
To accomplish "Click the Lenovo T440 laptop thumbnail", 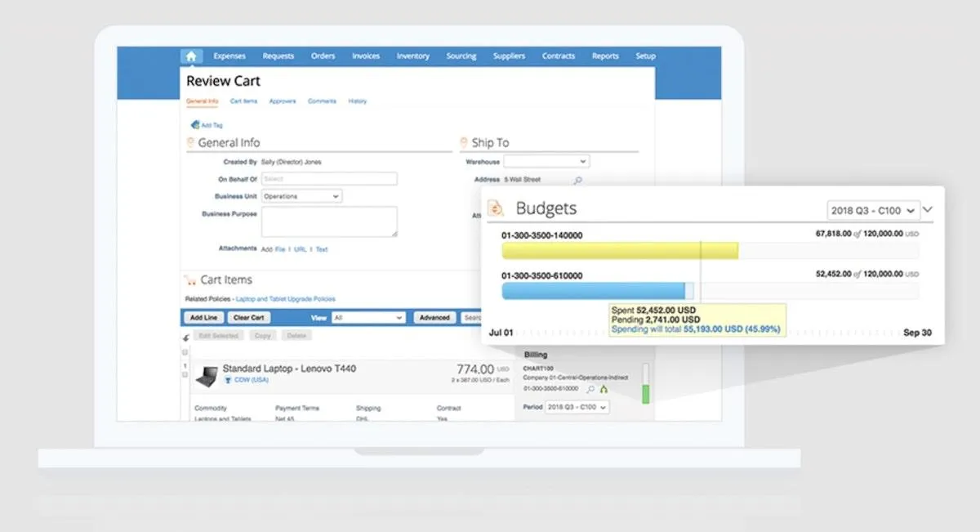I will click(206, 375).
